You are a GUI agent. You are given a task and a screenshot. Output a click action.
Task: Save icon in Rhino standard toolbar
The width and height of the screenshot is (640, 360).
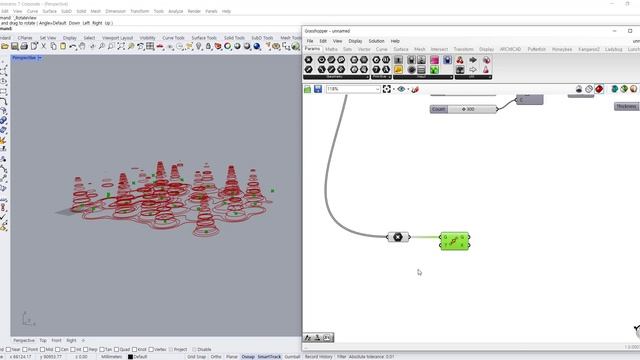point(15,47)
